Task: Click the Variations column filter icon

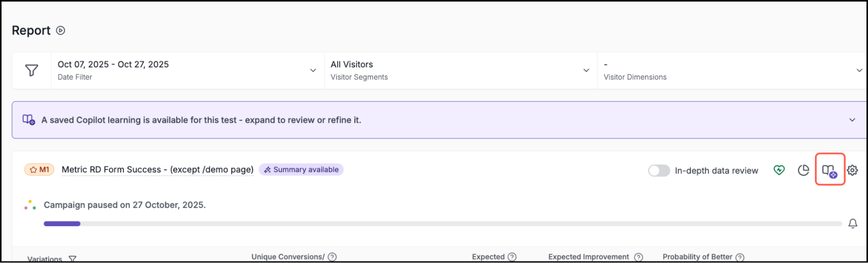Action: [73, 259]
